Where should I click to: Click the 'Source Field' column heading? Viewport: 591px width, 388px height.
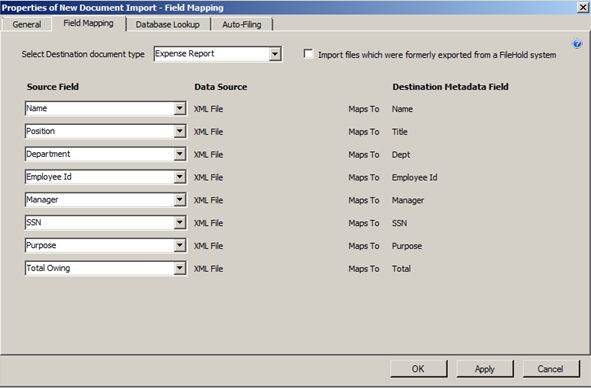tap(53, 87)
